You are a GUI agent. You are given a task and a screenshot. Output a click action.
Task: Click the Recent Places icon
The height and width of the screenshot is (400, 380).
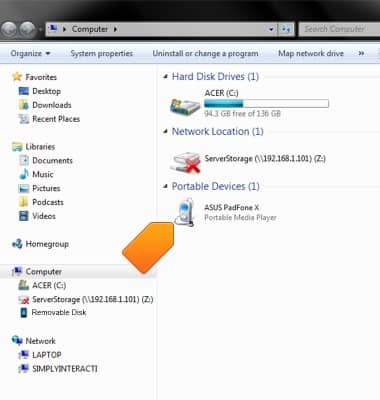pos(24,119)
